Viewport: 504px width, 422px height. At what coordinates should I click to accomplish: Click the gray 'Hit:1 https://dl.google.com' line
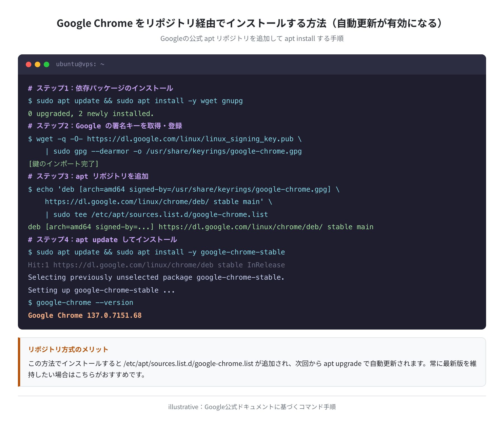(x=157, y=265)
